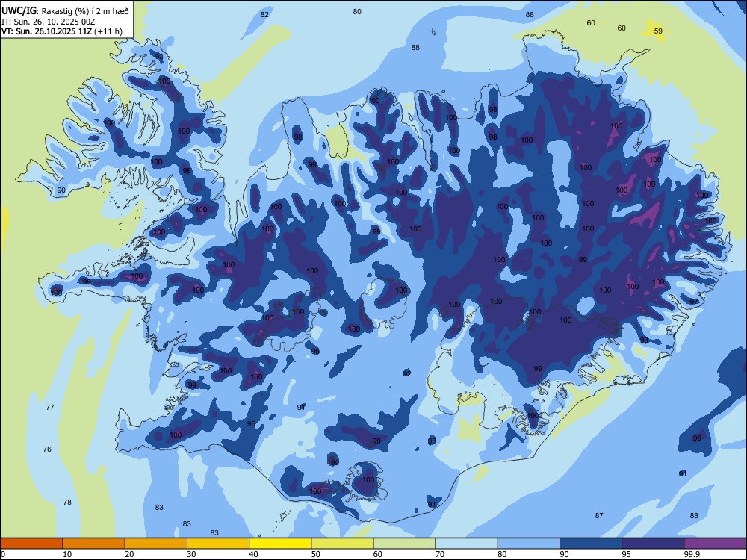747x560 pixels.
Task: Pick the '76' value on the map
Action: point(47,449)
